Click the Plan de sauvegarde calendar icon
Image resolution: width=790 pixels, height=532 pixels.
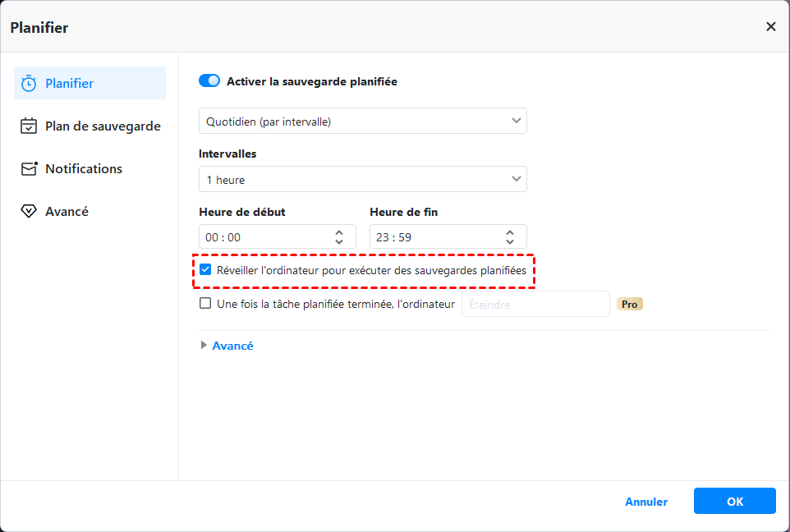click(x=29, y=126)
